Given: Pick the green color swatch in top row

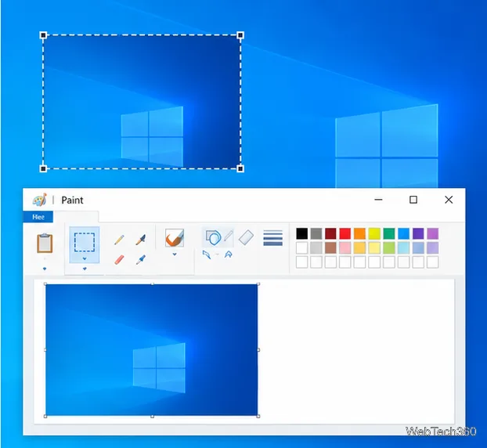Looking at the screenshot, I should (x=389, y=233).
